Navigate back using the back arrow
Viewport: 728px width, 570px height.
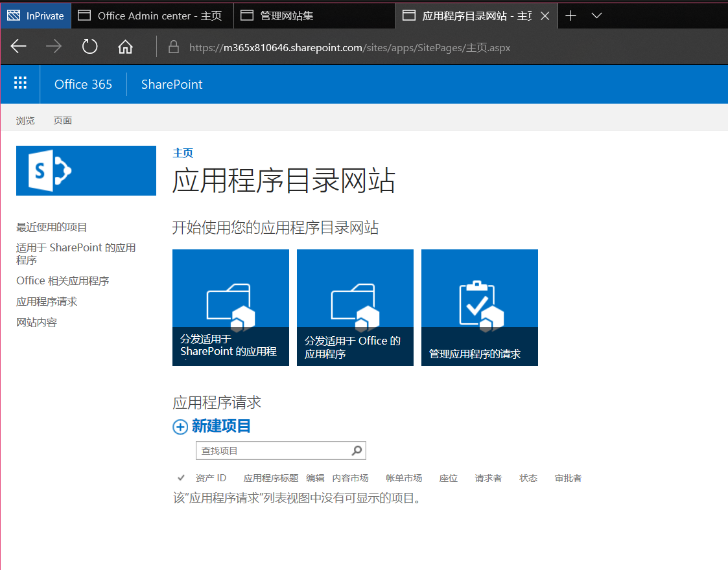pyautogui.click(x=18, y=47)
